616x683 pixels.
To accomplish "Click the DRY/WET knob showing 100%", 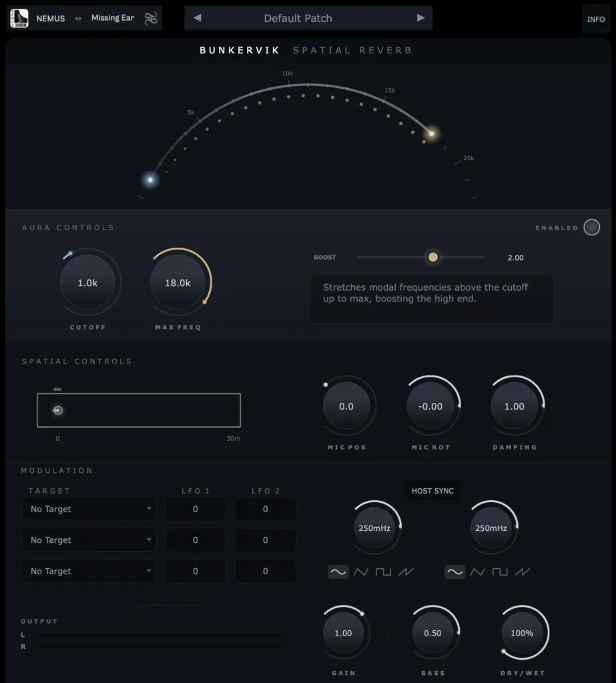I will (x=522, y=633).
